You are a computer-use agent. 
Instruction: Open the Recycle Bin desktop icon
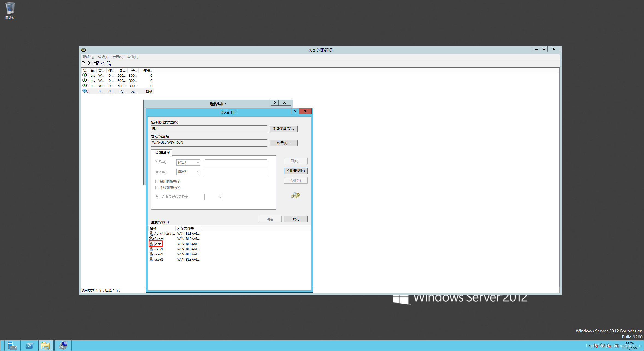click(x=10, y=11)
